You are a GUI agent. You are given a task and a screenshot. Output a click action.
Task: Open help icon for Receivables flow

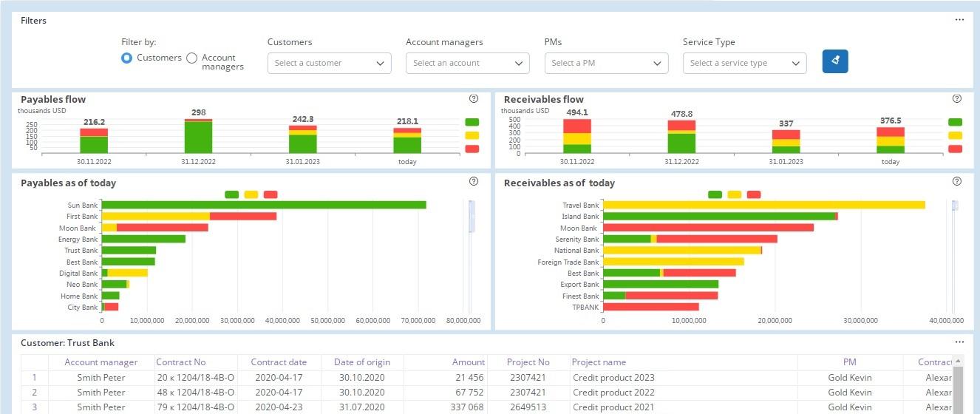pyautogui.click(x=957, y=98)
